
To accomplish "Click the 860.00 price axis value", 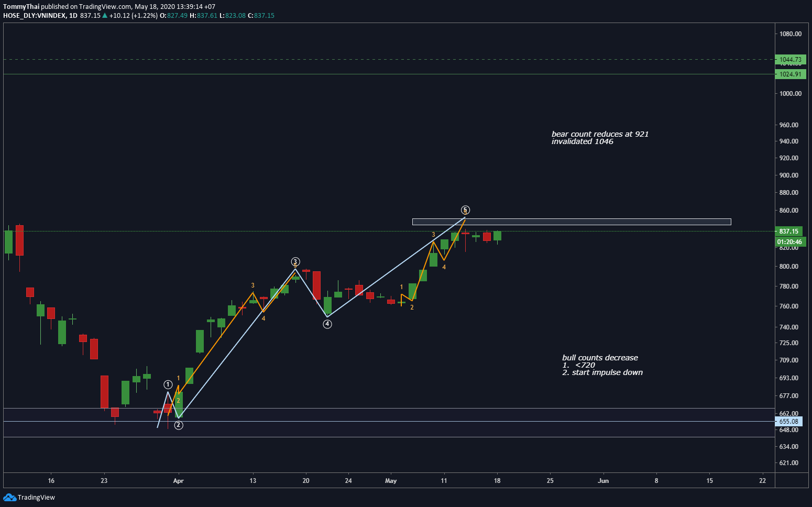I will pyautogui.click(x=789, y=210).
